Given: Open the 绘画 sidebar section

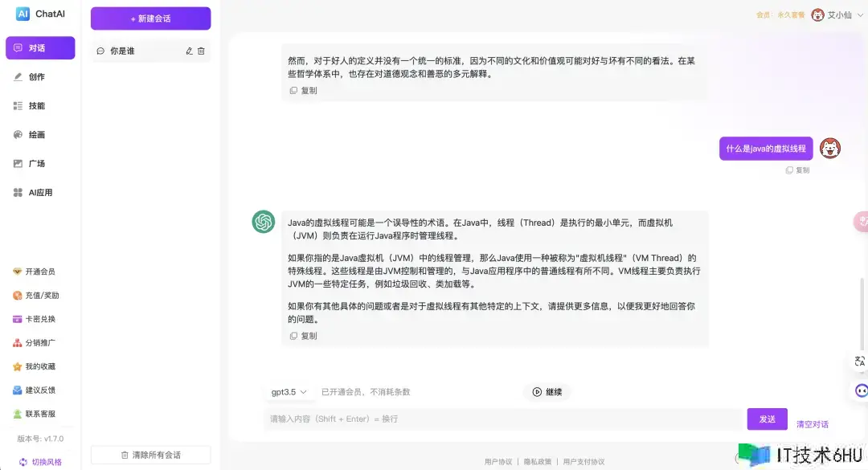Looking at the screenshot, I should coord(37,135).
